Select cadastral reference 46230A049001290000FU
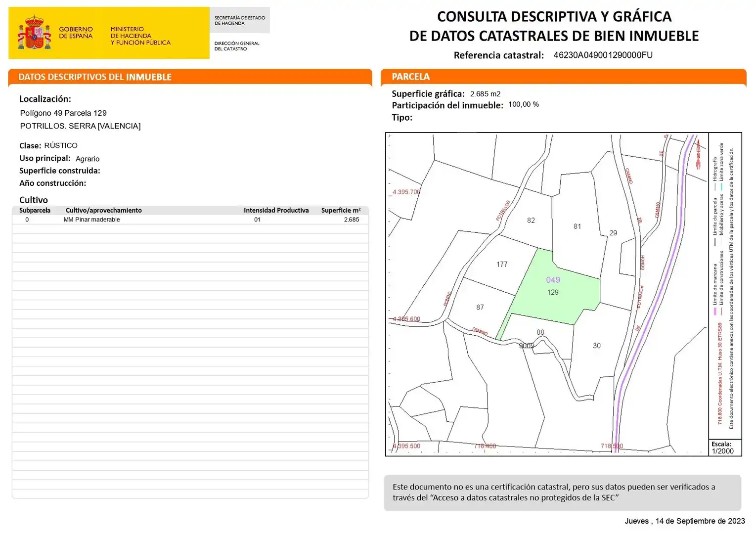The width and height of the screenshot is (756, 534). tap(603, 55)
